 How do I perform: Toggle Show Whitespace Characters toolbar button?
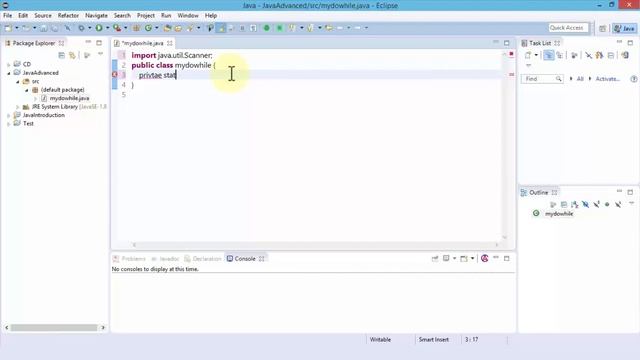[x=253, y=28]
